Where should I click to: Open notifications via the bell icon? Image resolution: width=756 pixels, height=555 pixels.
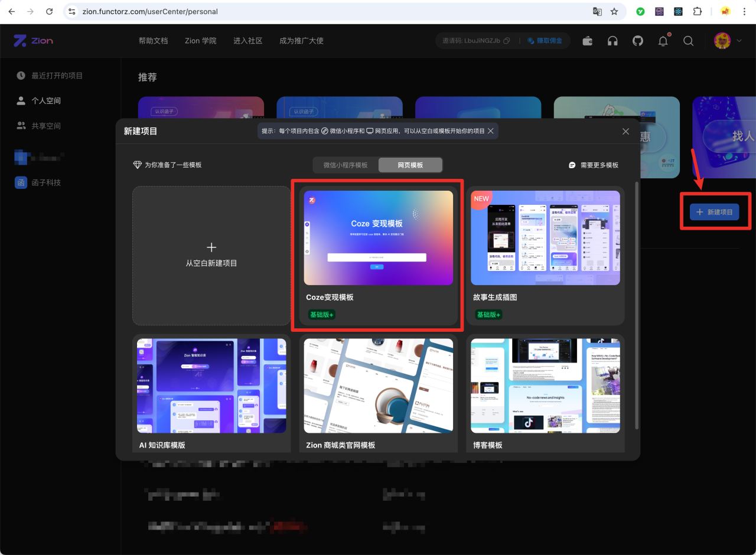point(663,41)
